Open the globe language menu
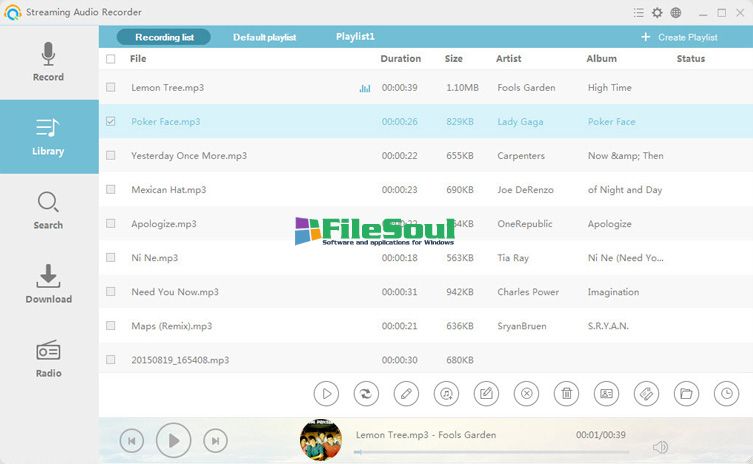This screenshot has width=753, height=464. point(676,12)
